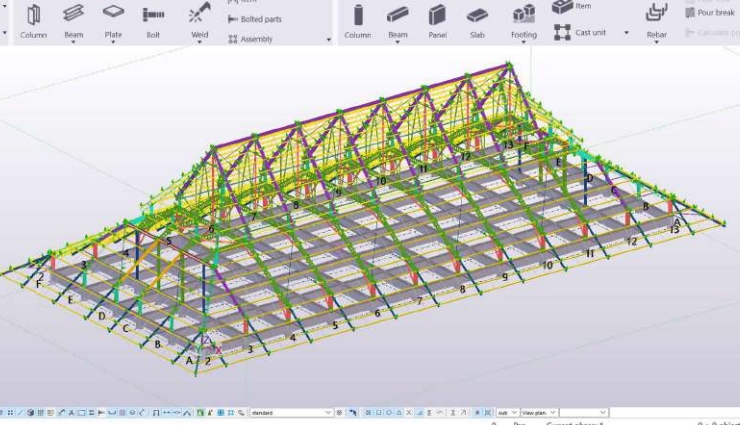The height and width of the screenshot is (425, 746).
Task: Toggle the snap switch just left of Auto dropdown
Action: coord(487,413)
